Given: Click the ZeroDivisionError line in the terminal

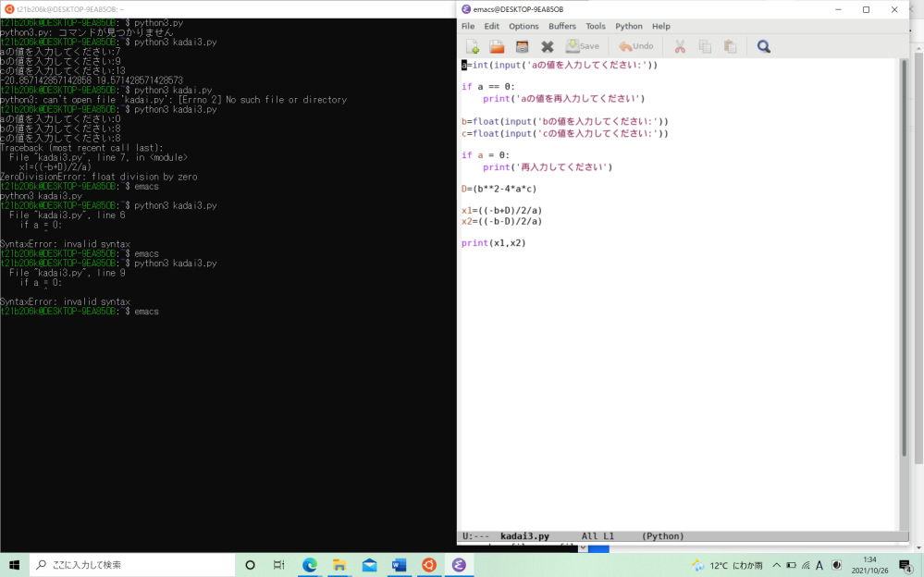Looking at the screenshot, I should (98, 177).
